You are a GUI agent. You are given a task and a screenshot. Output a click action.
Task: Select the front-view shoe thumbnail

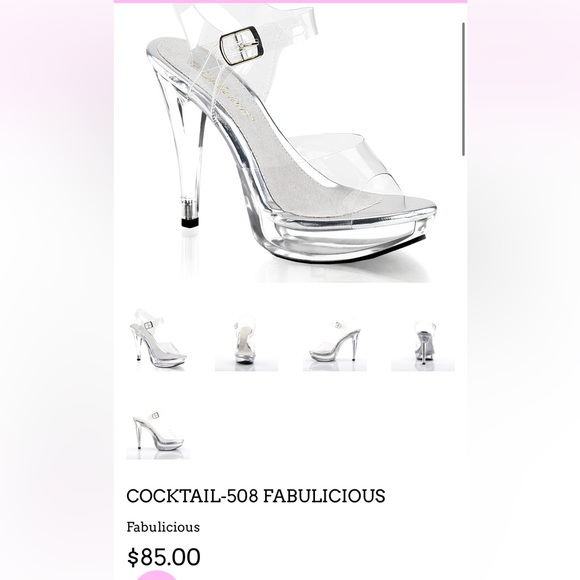(x=246, y=342)
